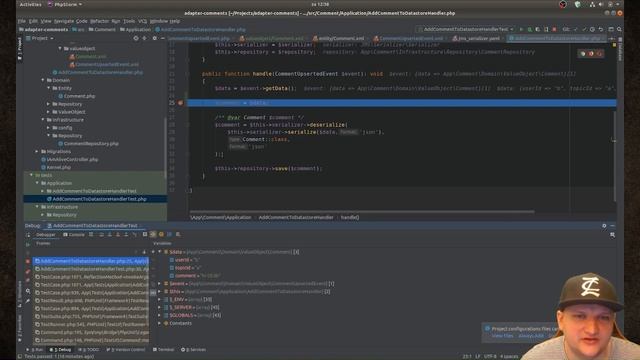This screenshot has height=360, width=640.
Task: Expand the $this variable node
Action: [x=160, y=291]
